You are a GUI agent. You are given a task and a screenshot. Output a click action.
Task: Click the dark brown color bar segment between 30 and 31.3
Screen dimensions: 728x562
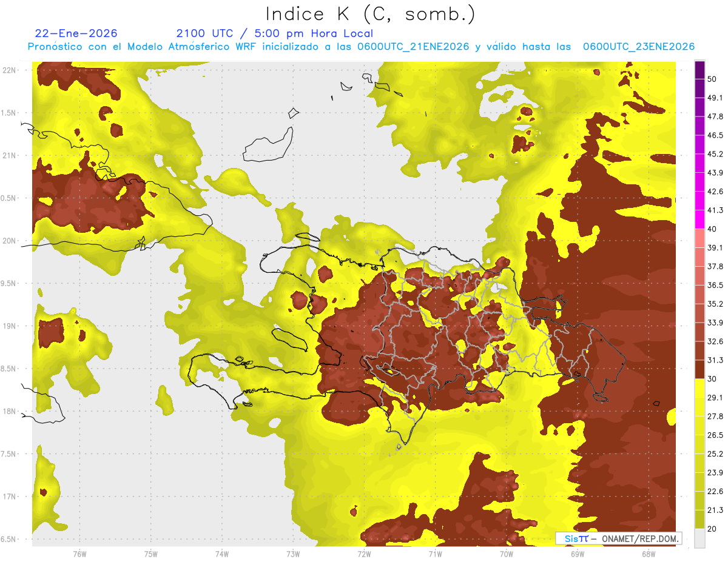point(699,369)
